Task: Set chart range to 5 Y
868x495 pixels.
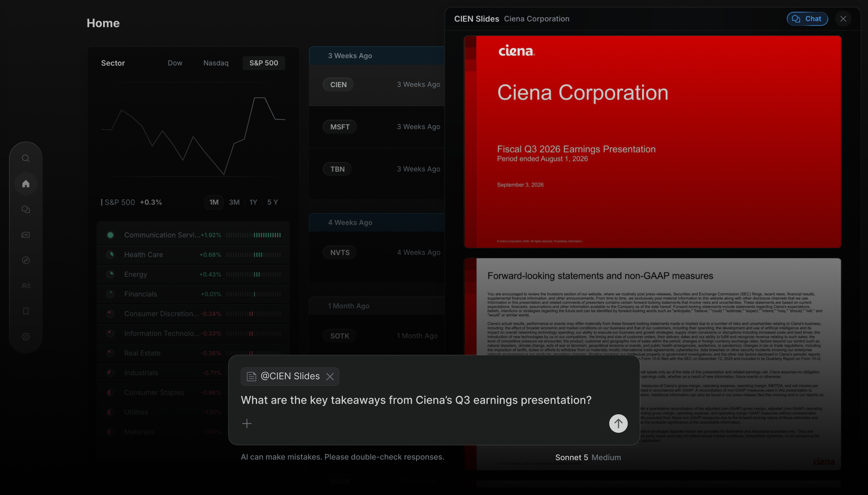Action: [x=272, y=202]
